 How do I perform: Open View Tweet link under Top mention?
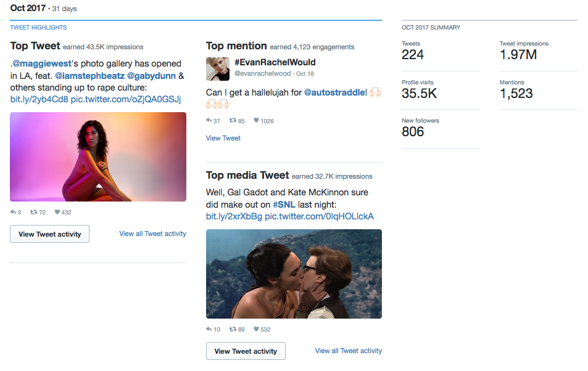223,138
